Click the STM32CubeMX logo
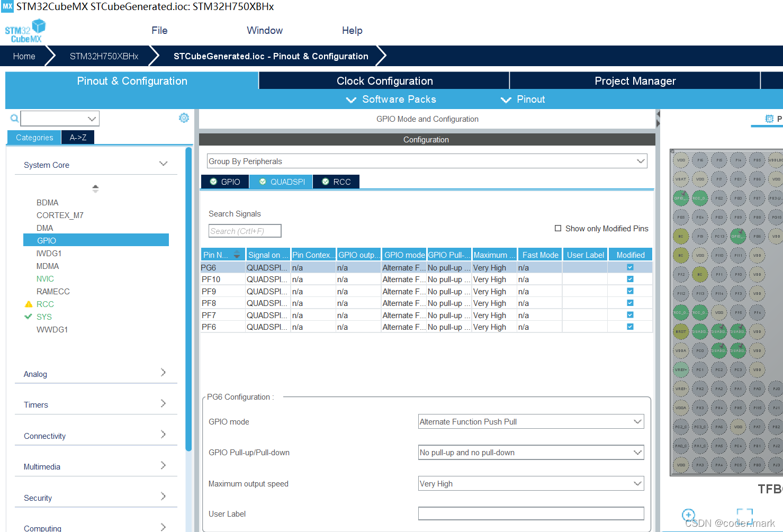The height and width of the screenshot is (532, 783). point(25,31)
